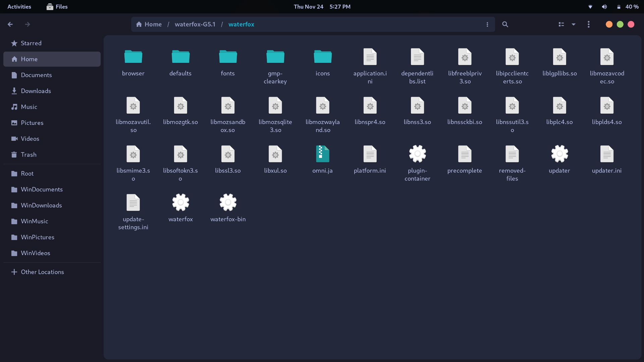Toggle the network status indicator in top bar

click(x=590, y=6)
